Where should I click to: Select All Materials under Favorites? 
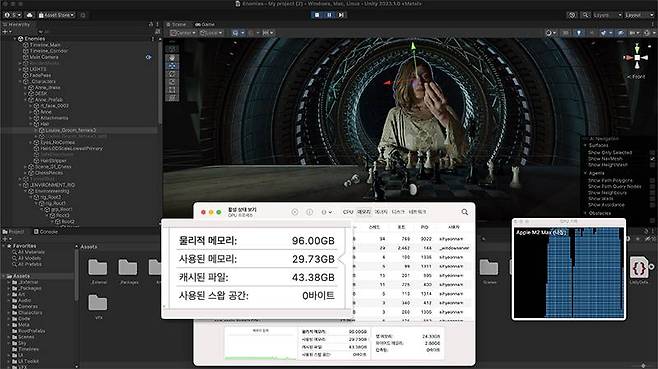[x=31, y=252]
